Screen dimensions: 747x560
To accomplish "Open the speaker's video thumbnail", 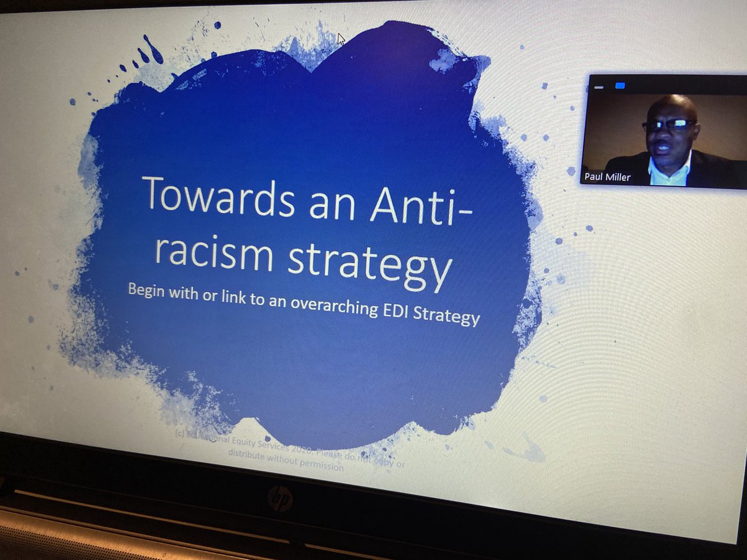I will click(664, 141).
